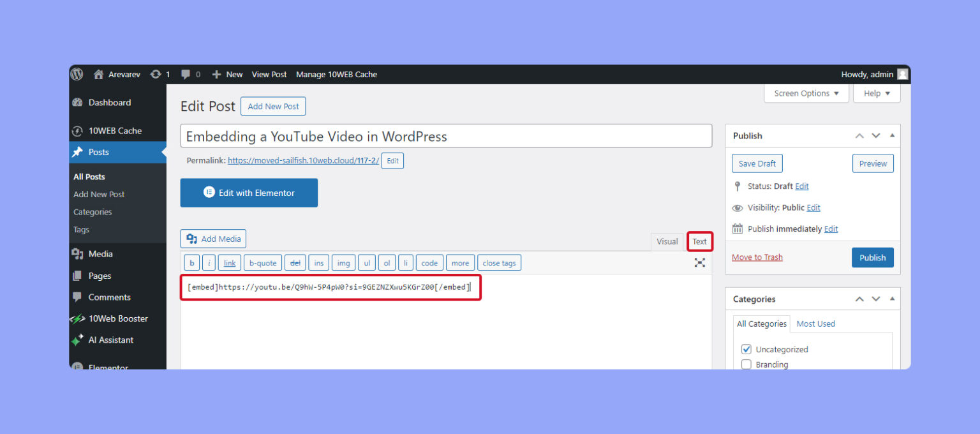980x434 pixels.
Task: Open AI Assistant sidebar item
Action: (x=110, y=340)
